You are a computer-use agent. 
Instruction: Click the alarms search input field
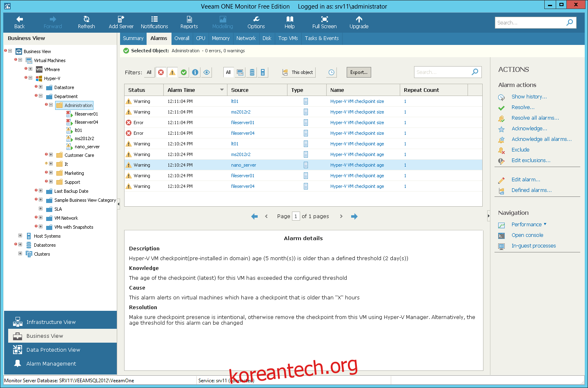pyautogui.click(x=443, y=72)
